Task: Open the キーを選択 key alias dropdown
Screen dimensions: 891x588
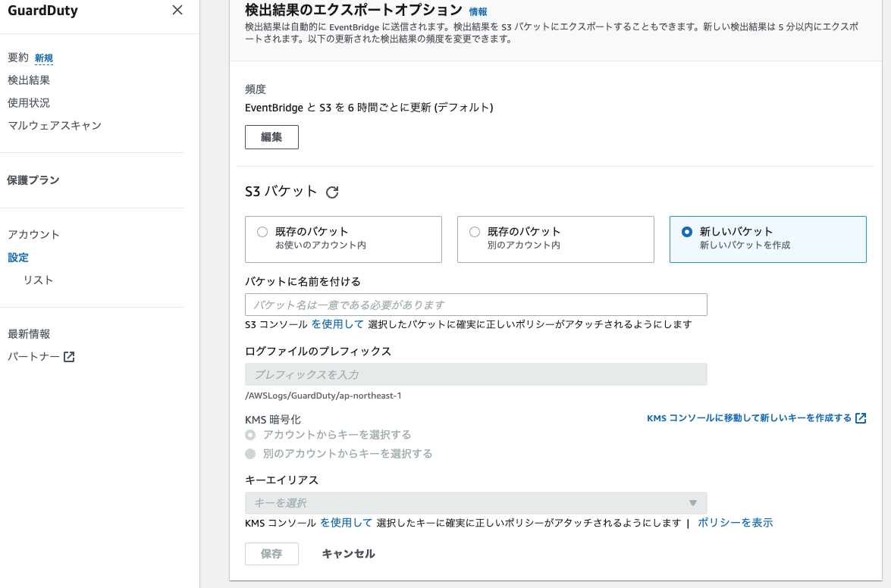Action: click(476, 503)
